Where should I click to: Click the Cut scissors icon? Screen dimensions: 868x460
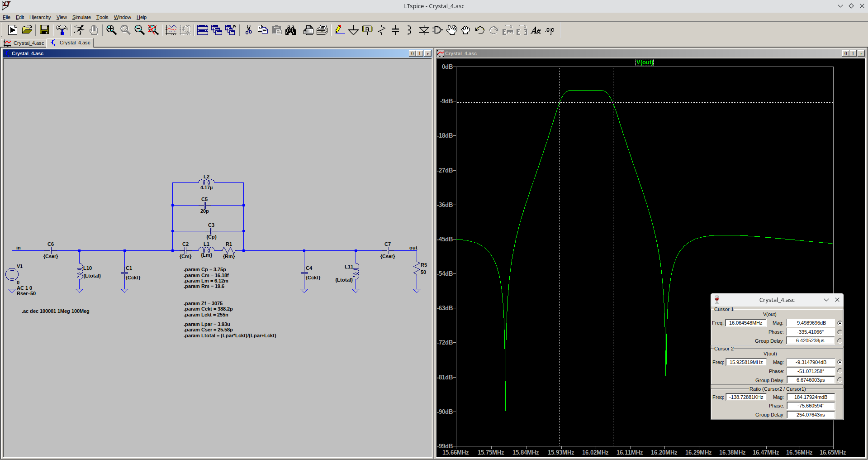pyautogui.click(x=248, y=30)
